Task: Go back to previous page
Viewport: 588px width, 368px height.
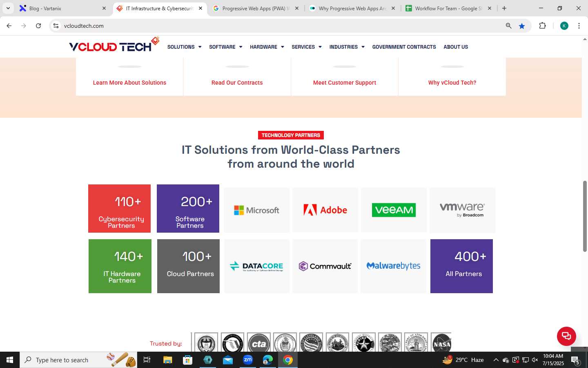Action: pos(9,26)
